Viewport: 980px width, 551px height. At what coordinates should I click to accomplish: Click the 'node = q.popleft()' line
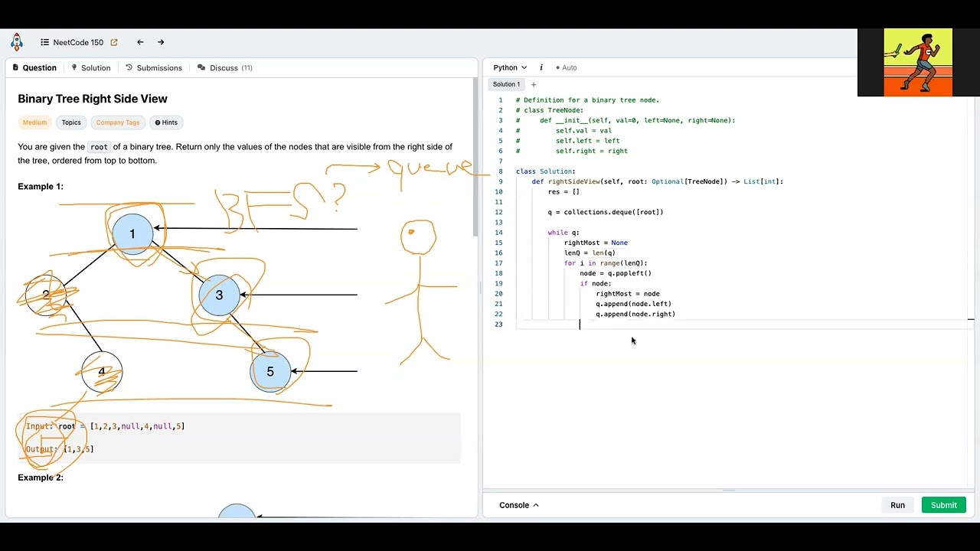[x=616, y=273]
